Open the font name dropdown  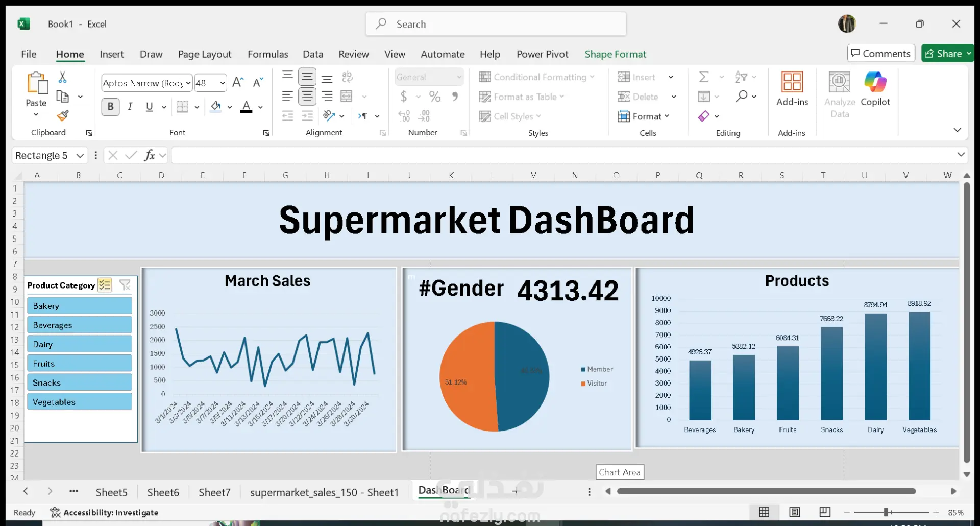click(x=188, y=83)
